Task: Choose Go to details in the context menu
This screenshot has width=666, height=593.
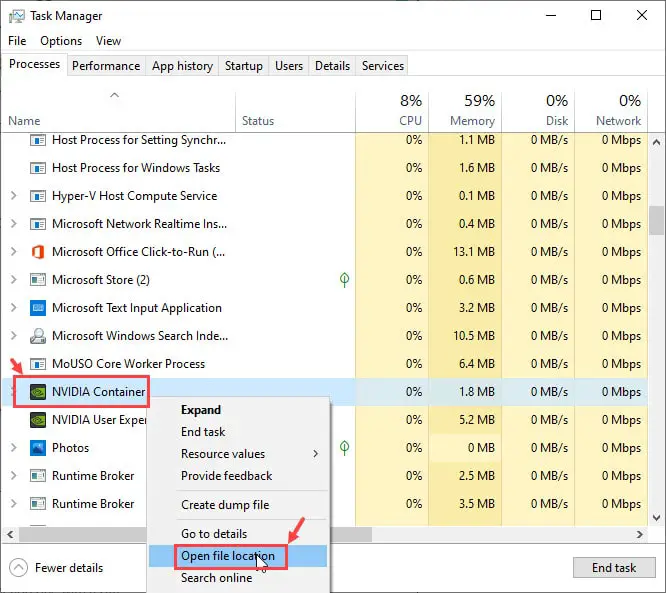Action: pos(237,534)
